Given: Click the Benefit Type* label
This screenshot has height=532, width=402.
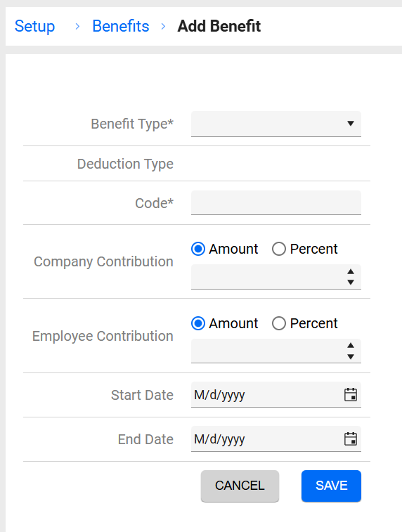Looking at the screenshot, I should (132, 124).
